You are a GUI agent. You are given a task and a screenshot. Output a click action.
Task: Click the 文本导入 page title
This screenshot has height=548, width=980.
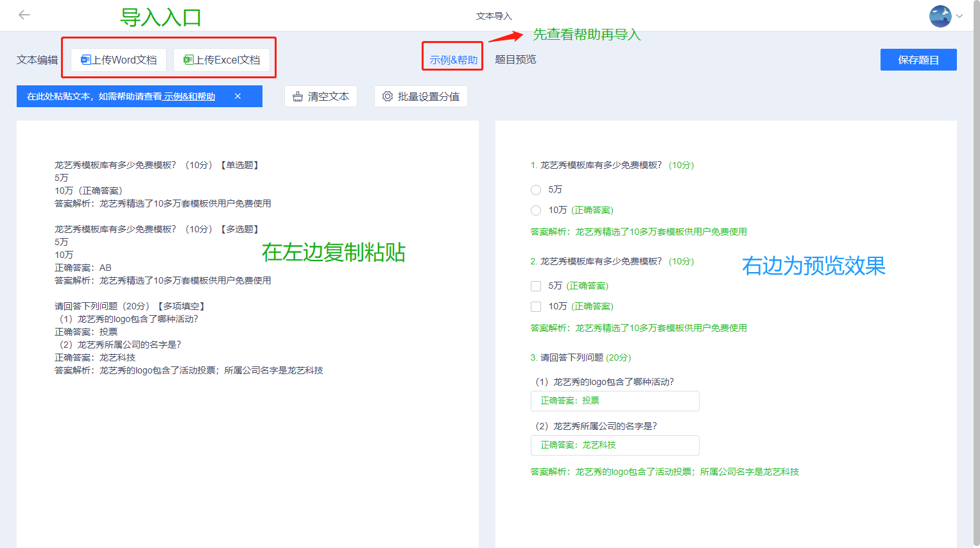point(494,16)
